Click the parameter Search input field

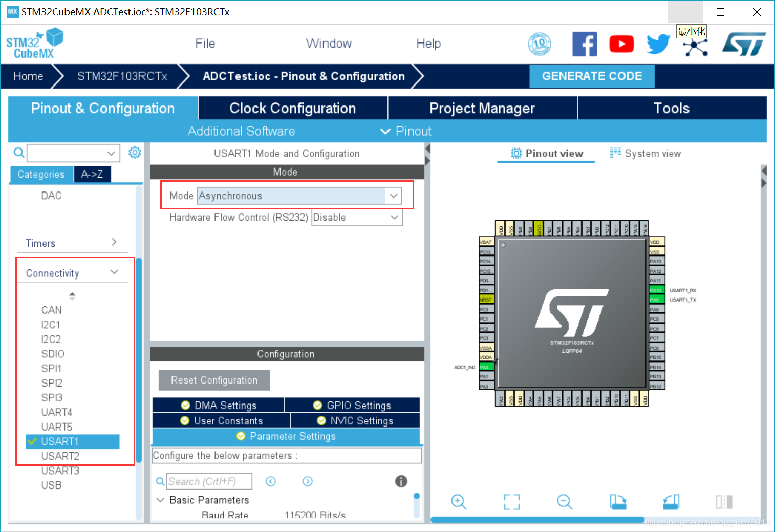pyautogui.click(x=209, y=481)
